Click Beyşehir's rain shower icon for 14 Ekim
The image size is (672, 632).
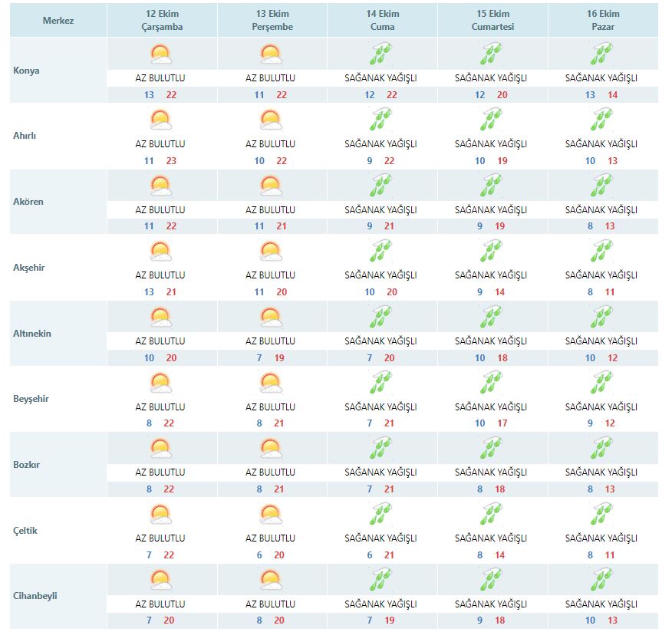pos(380,383)
